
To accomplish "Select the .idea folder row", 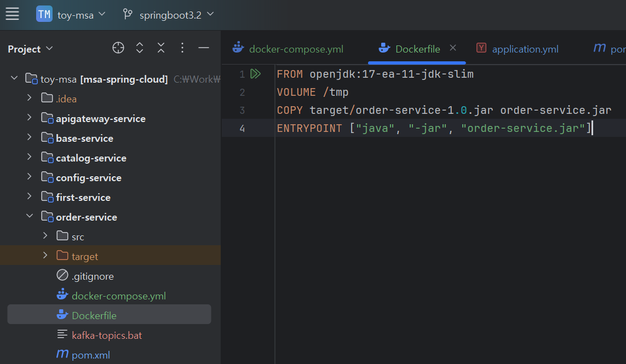I will click(110, 99).
